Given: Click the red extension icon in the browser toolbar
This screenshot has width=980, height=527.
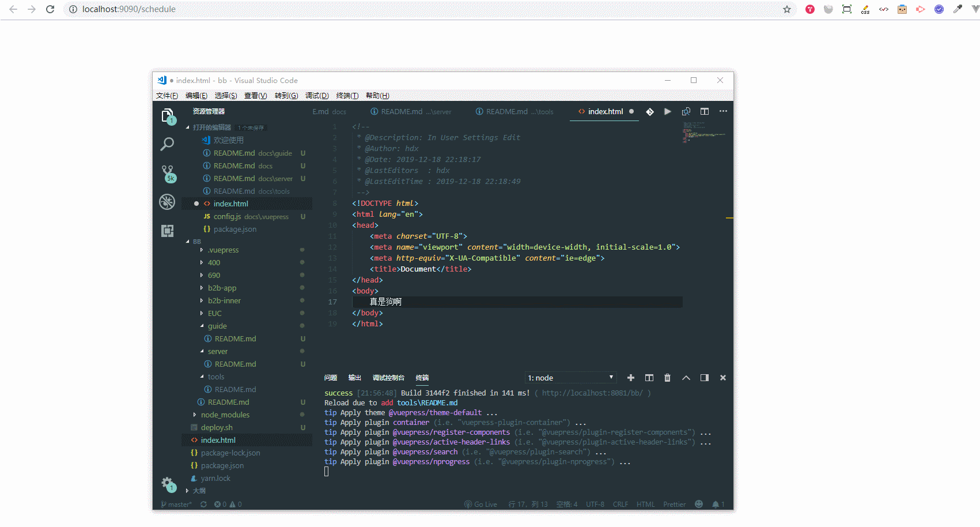Looking at the screenshot, I should (x=810, y=9).
